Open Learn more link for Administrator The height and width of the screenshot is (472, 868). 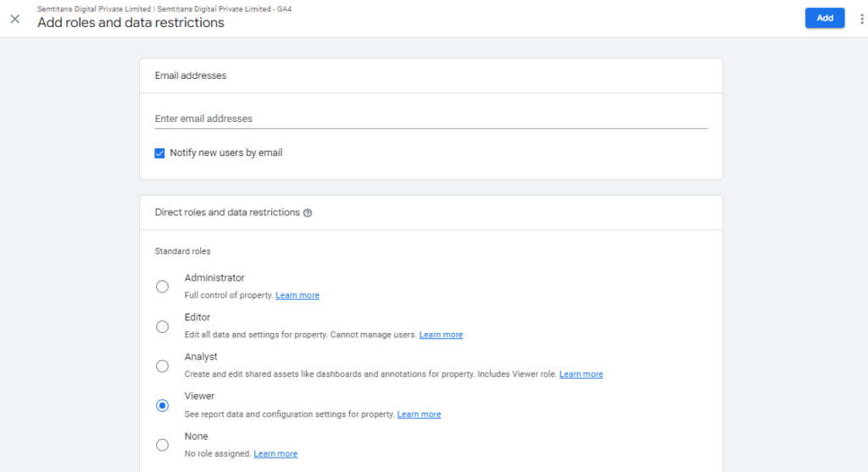click(298, 296)
